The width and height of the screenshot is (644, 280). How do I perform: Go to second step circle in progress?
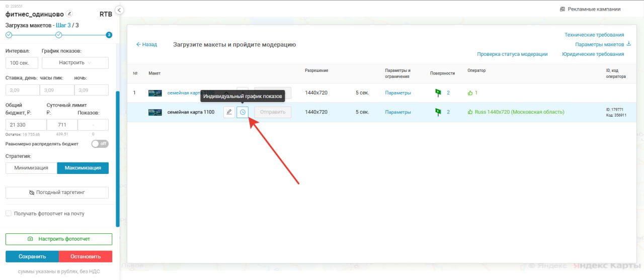(x=58, y=35)
